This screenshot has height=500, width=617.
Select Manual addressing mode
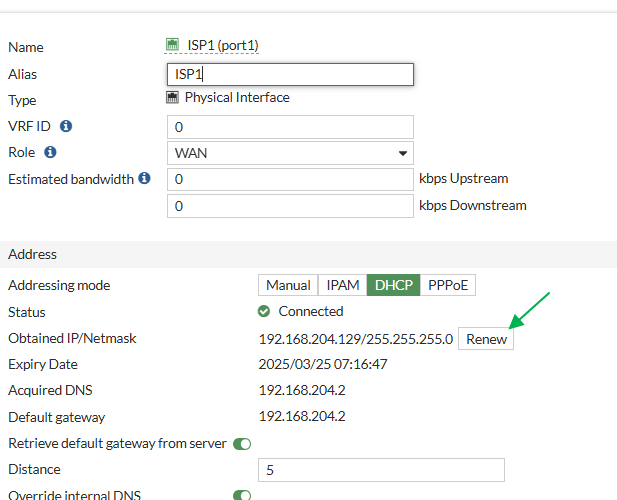click(288, 285)
